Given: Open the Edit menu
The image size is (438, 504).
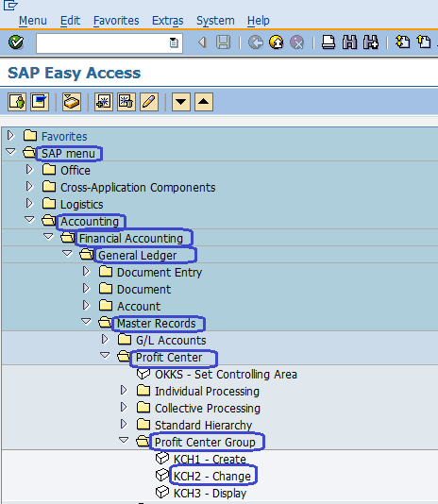Looking at the screenshot, I should click(70, 21).
